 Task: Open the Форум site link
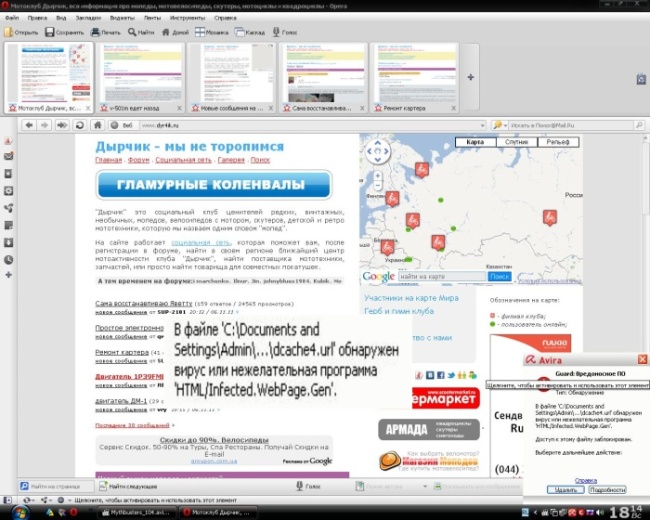(138, 160)
